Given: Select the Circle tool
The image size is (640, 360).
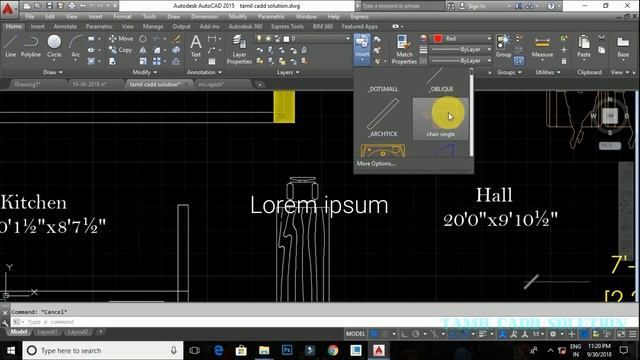Looking at the screenshot, I should (54, 46).
